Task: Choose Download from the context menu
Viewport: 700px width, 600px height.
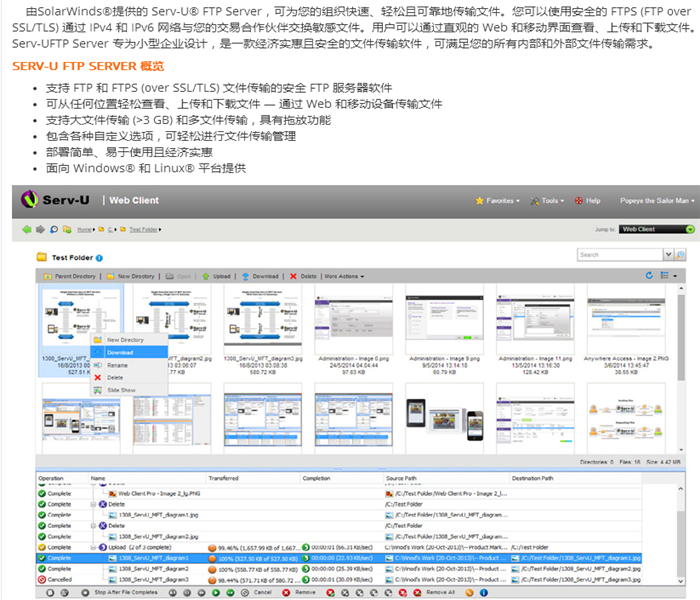Action: point(129,352)
